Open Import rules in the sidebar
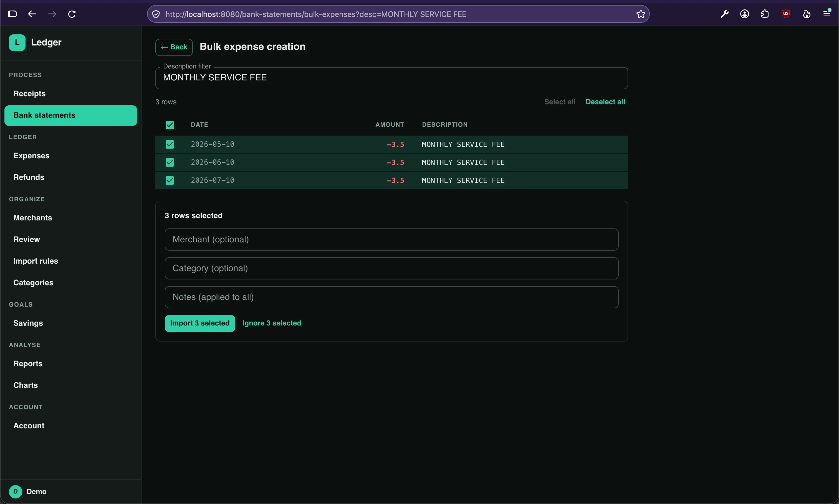This screenshot has width=839, height=504. click(x=71, y=261)
